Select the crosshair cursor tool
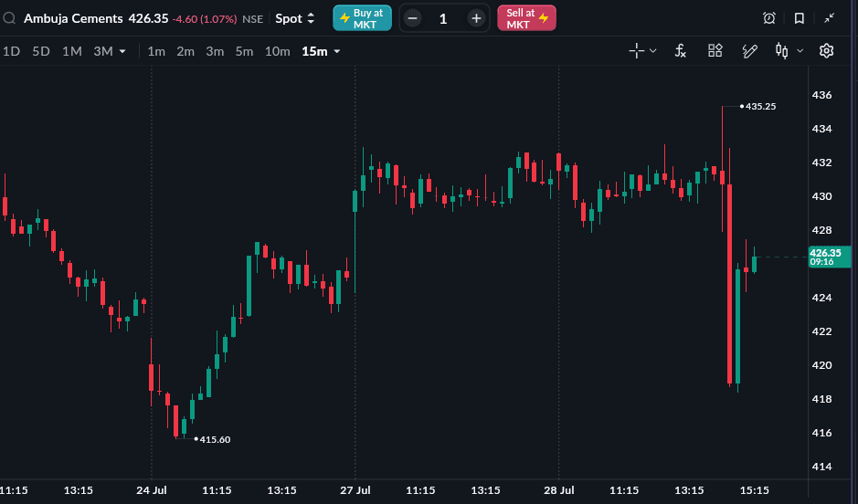This screenshot has width=858, height=504. pyautogui.click(x=636, y=51)
